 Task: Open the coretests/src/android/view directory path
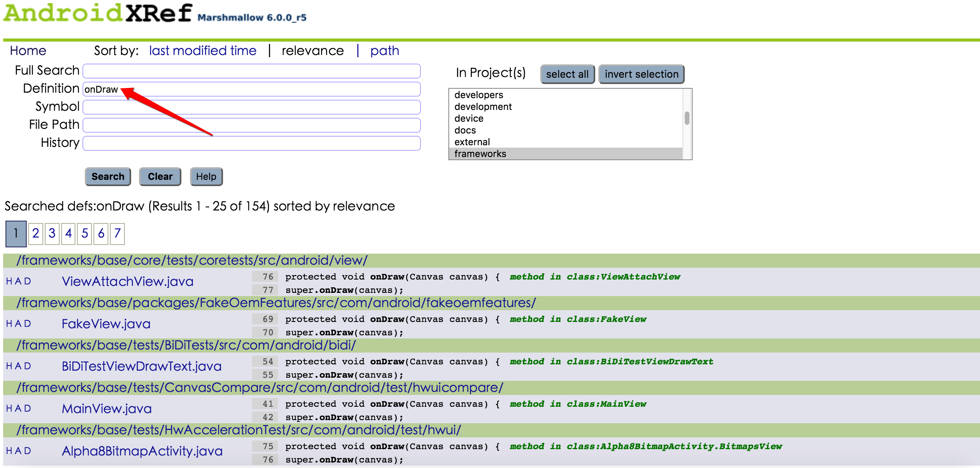[192, 260]
